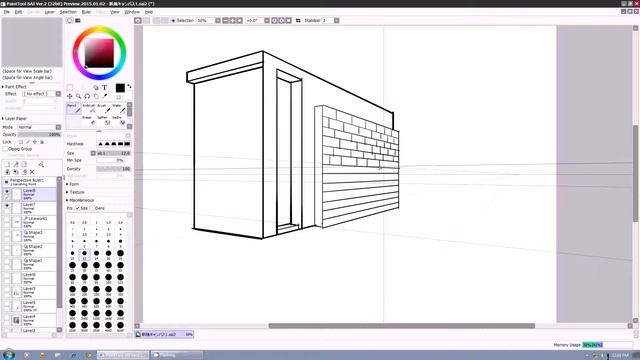This screenshot has height=360, width=640.
Task: Open the File menu
Action: point(7,12)
